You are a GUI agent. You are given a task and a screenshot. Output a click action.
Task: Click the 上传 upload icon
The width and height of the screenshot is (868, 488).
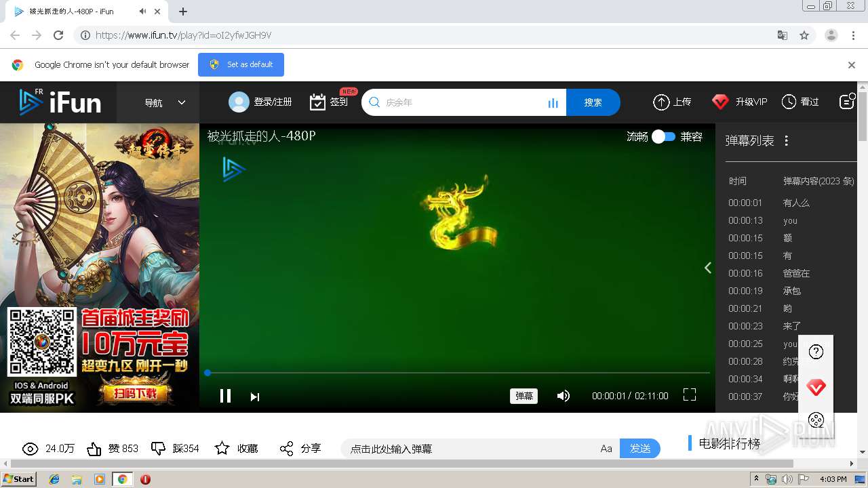click(x=661, y=102)
